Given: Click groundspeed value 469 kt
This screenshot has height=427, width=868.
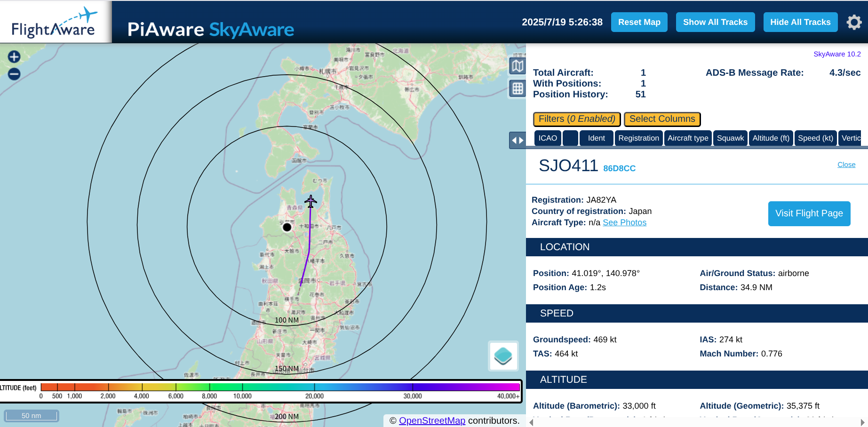Looking at the screenshot, I should tap(605, 340).
